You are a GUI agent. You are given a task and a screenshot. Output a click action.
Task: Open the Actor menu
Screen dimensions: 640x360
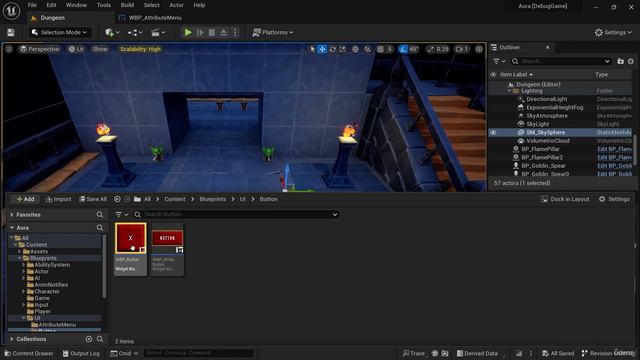coord(176,5)
